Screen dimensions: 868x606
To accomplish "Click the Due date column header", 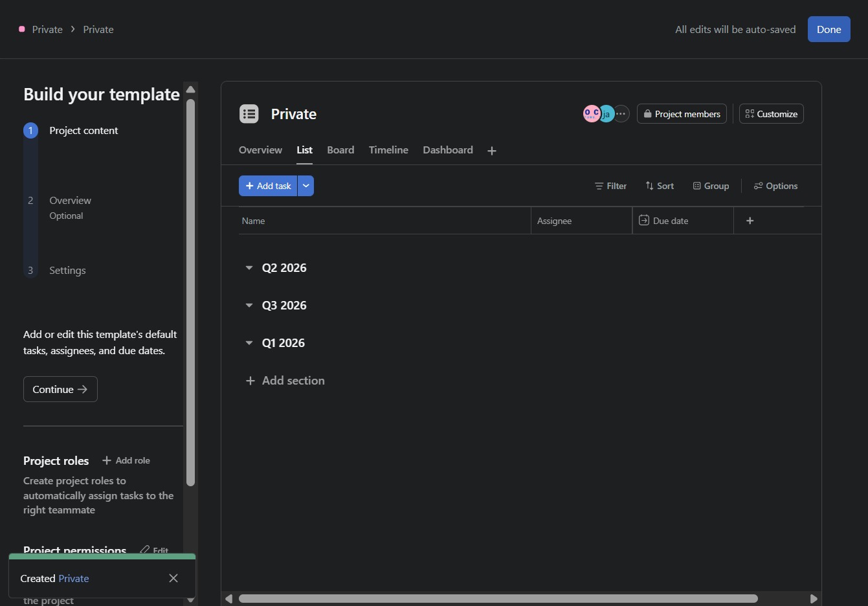I will 683,221.
